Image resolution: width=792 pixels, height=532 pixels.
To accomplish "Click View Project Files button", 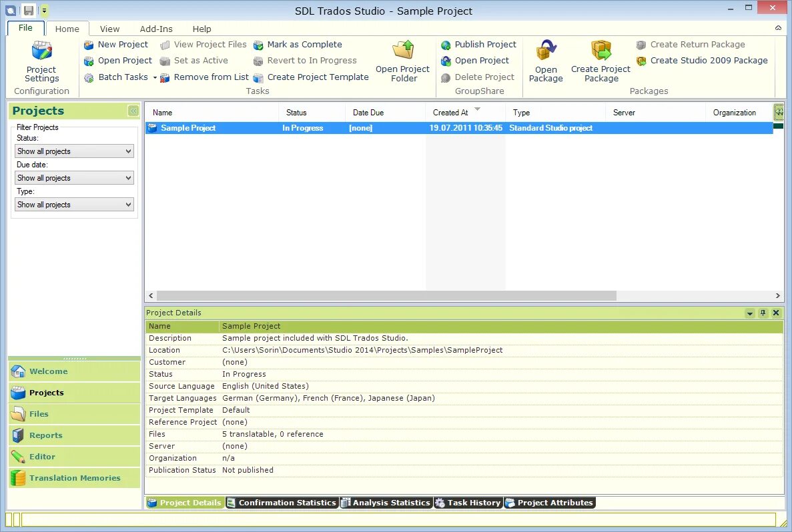I will point(204,45).
